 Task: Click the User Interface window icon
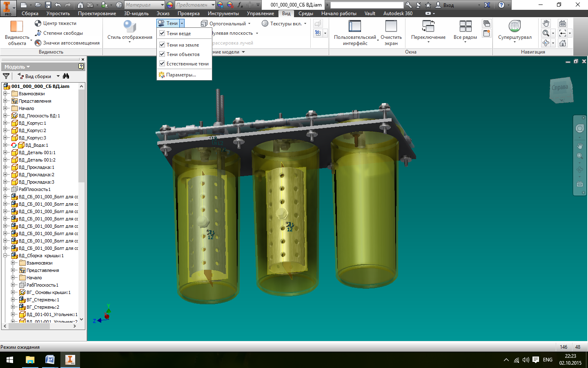click(x=355, y=26)
